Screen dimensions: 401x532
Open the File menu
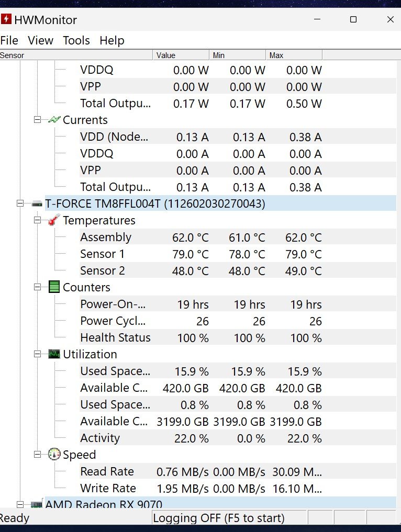tap(9, 40)
